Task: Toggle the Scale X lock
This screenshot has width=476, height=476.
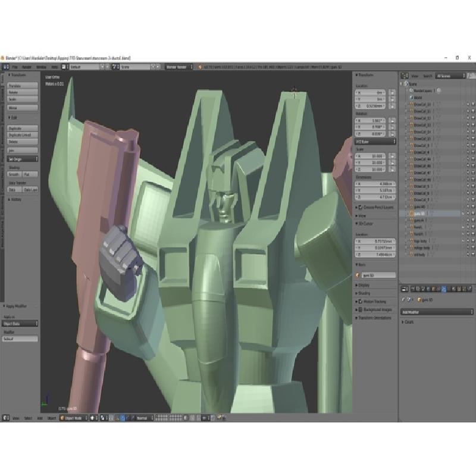Action: (392, 156)
